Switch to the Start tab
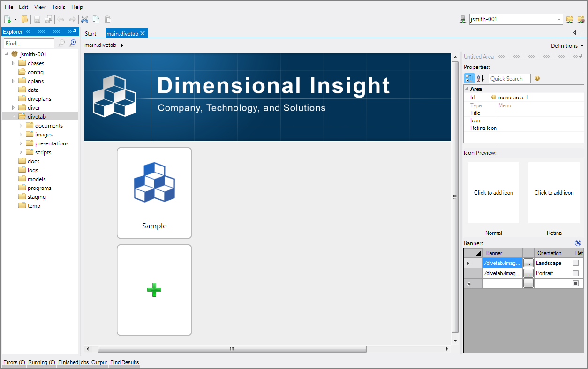The width and height of the screenshot is (588, 369). (x=90, y=33)
